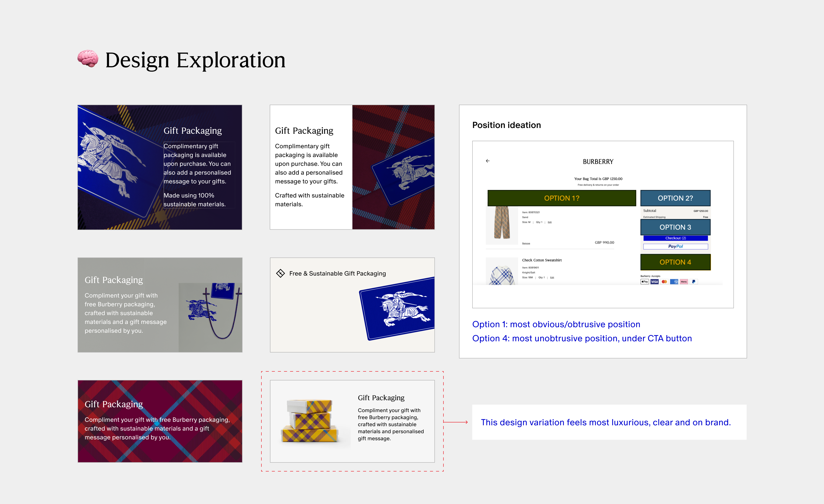Select the OPTION 2? blue block

[675, 198]
